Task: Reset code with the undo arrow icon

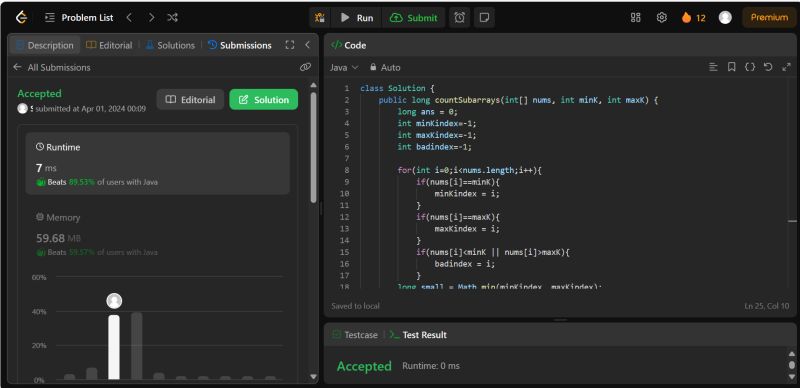Action: [x=768, y=67]
